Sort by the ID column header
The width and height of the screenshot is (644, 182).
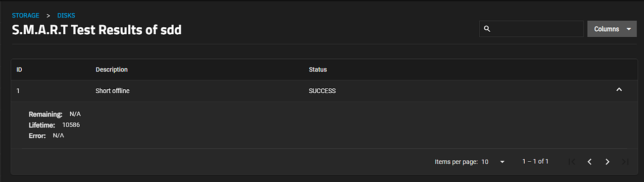(19, 69)
